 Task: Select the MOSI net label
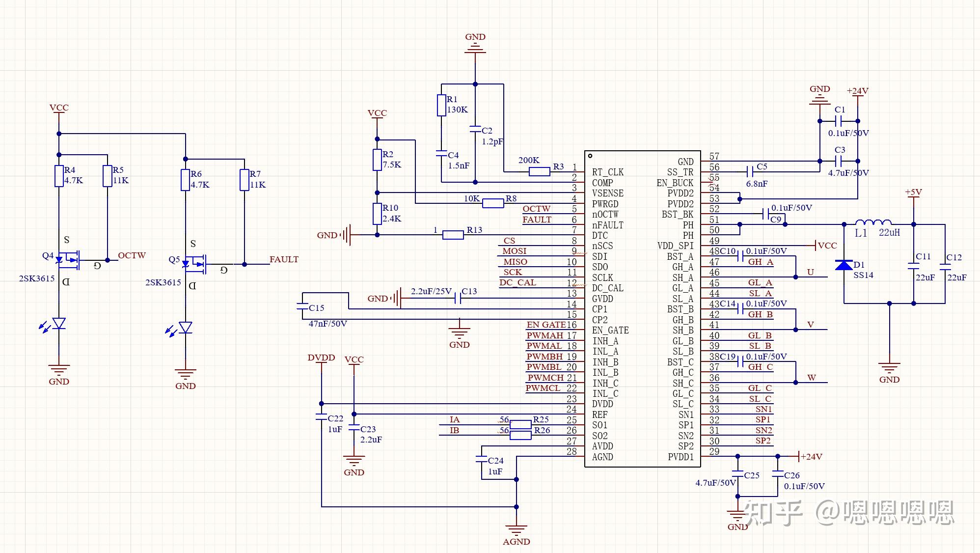pyautogui.click(x=514, y=251)
